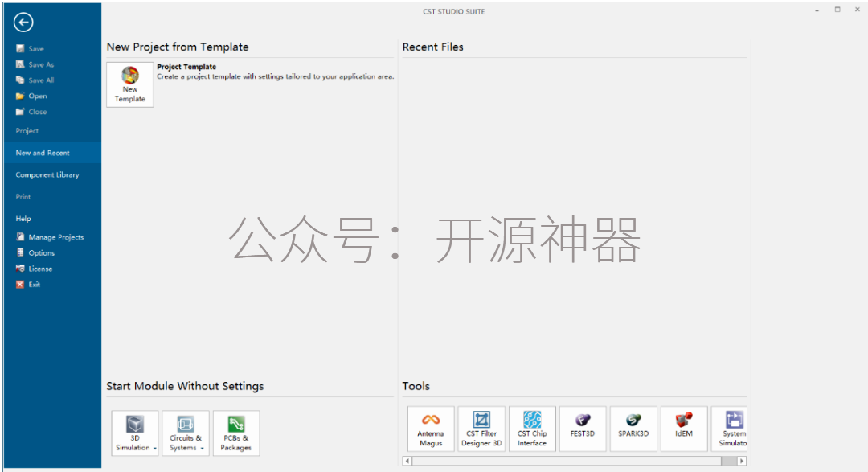This screenshot has width=868, height=472.
Task: Launch the System Simulator tool
Action: tap(730, 429)
